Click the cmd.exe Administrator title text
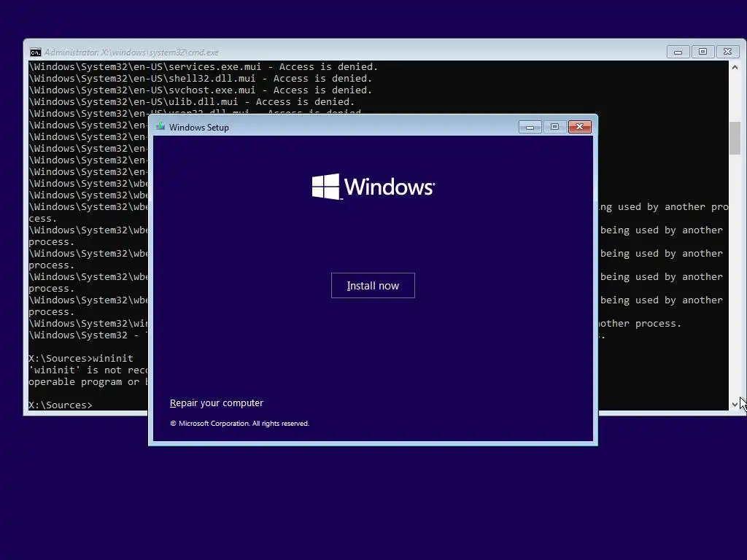The width and height of the screenshot is (747, 560). tap(131, 52)
